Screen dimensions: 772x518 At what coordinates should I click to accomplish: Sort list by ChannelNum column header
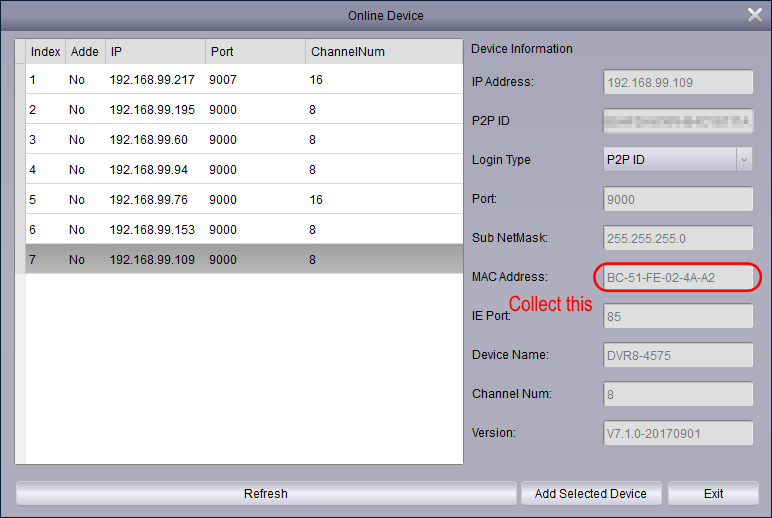[383, 51]
